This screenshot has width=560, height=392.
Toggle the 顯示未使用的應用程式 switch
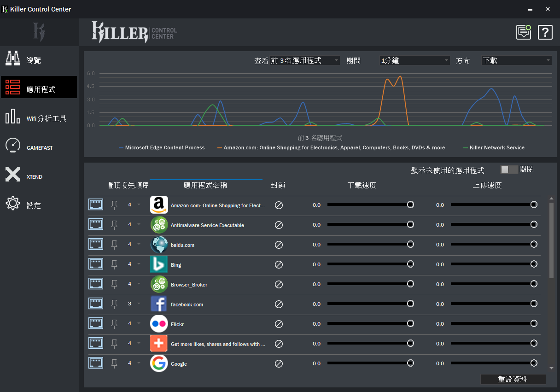point(509,170)
